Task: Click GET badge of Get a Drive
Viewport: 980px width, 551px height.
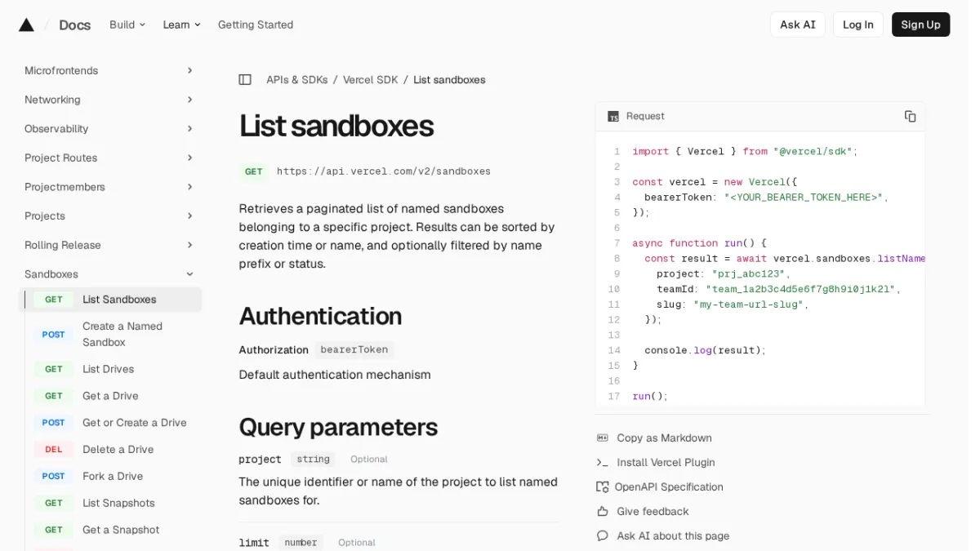Action: 54,396
